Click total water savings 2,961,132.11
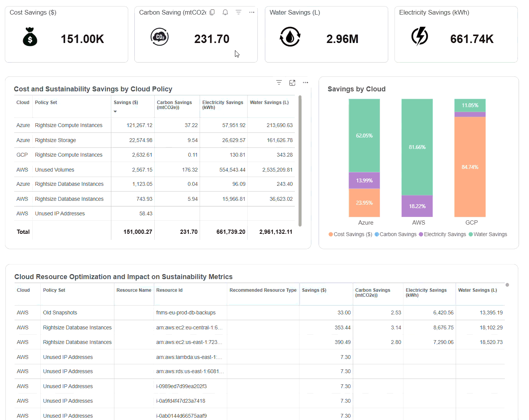The image size is (529, 420). point(276,232)
